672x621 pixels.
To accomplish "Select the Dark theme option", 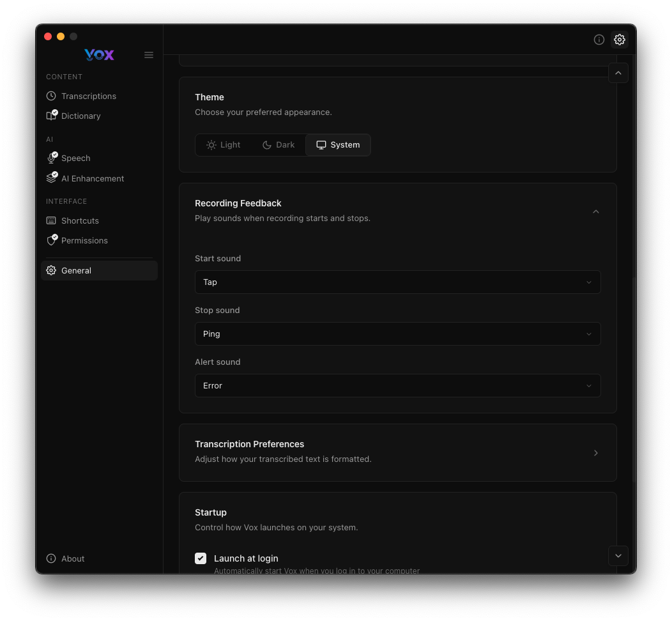I will pos(278,144).
